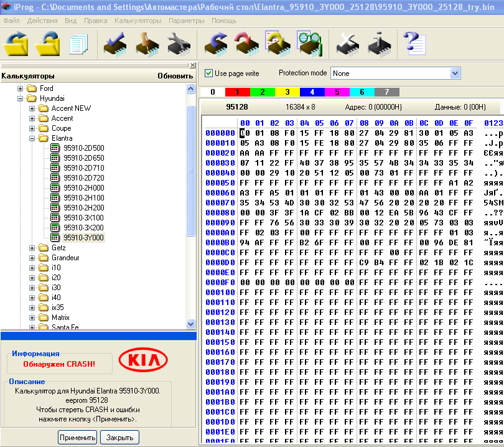The width and height of the screenshot is (504, 447).
Task: Open the Действия menu
Action: coord(42,21)
